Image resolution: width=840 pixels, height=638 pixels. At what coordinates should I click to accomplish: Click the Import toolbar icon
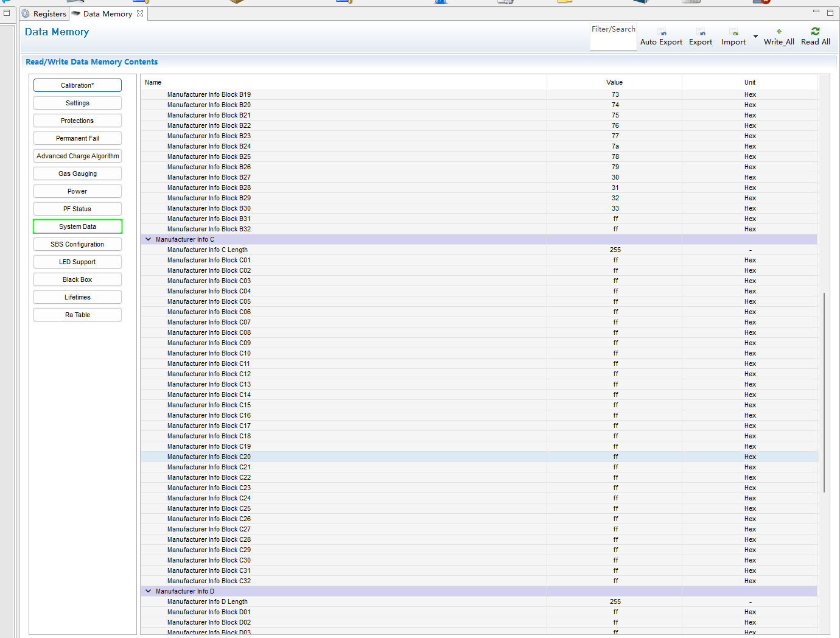735,33
